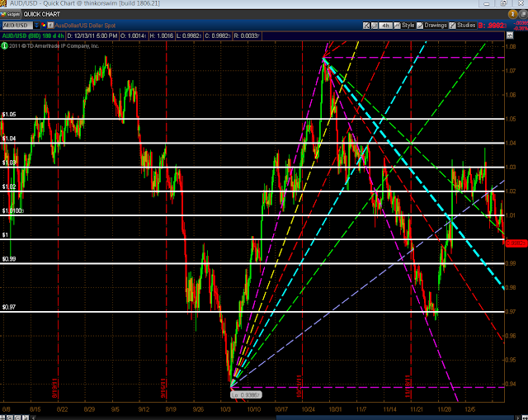Select the $1.05 horizontal price level label
Screen dimensions: 528x420
8,115
